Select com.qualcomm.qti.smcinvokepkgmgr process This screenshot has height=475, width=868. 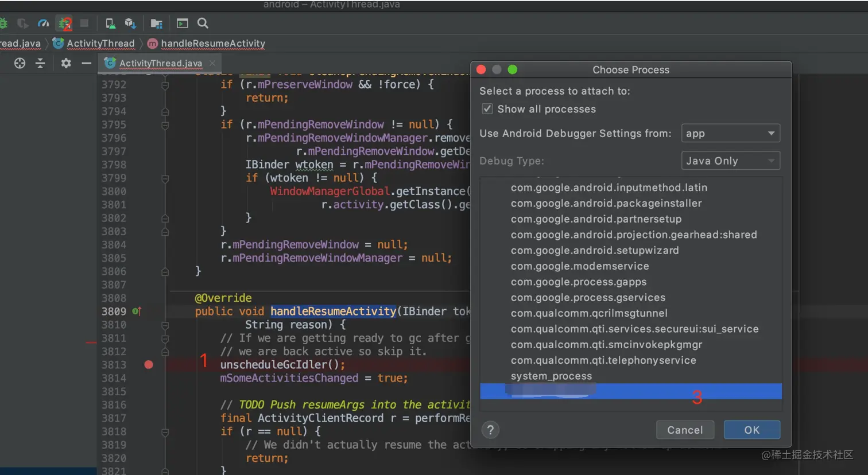[x=631, y=345]
